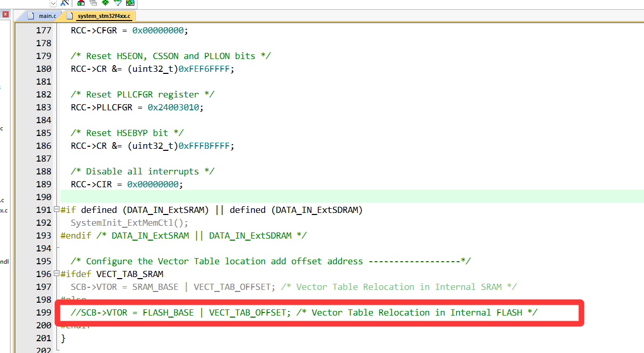Viewport: 644px width, 353px height.
Task: Click the 'Reset HSEBYP bit' comment
Action: click(127, 133)
